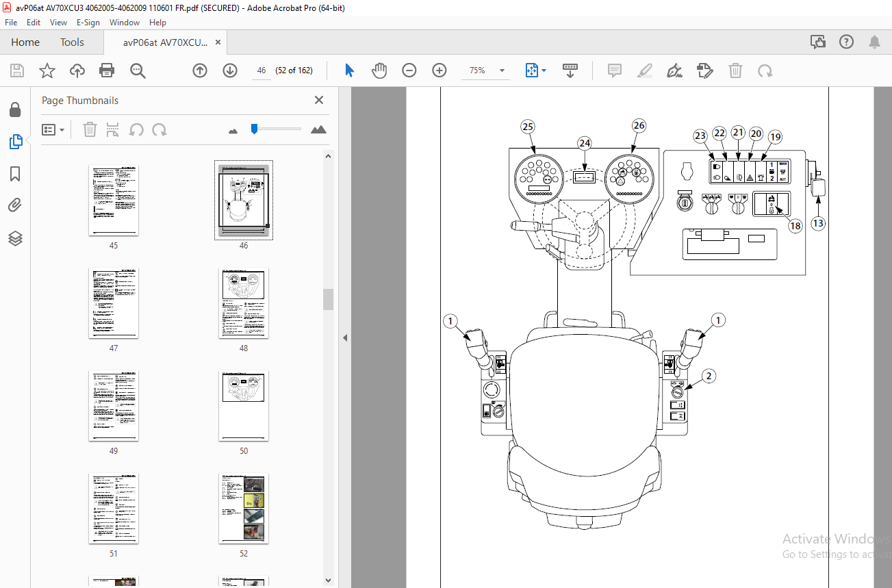Click the insert page break icon in thumbnails panel
Screen dimensions: 892x588
tap(113, 129)
